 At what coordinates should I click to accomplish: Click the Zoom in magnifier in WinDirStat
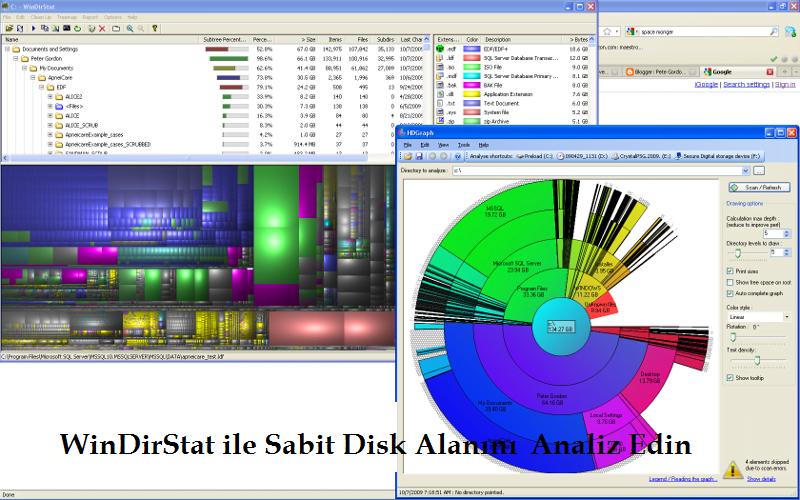[130, 29]
